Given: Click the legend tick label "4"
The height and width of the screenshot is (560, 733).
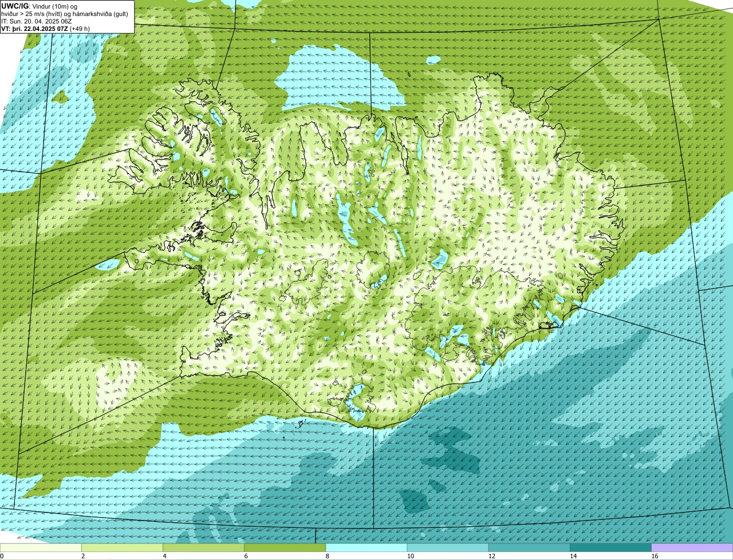Looking at the screenshot, I should pos(164,556).
